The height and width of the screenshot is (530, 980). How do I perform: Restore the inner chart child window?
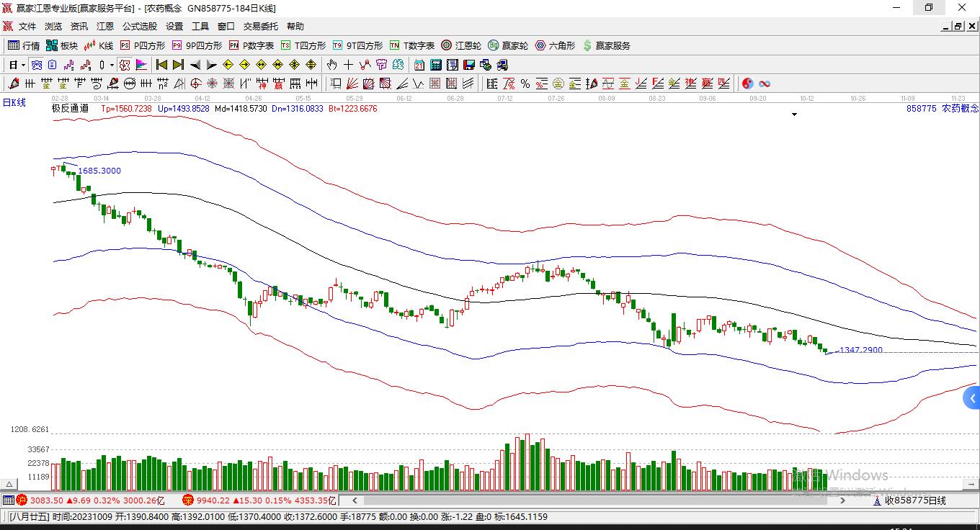958,26
